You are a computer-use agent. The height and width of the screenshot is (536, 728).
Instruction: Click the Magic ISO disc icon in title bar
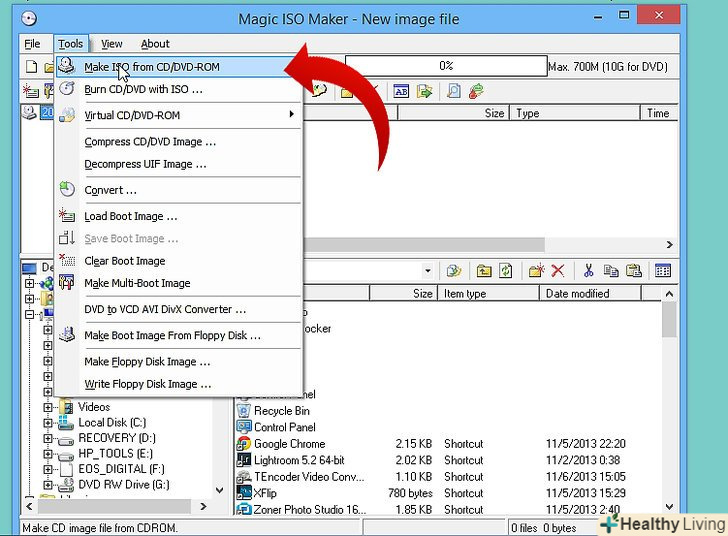point(29,19)
